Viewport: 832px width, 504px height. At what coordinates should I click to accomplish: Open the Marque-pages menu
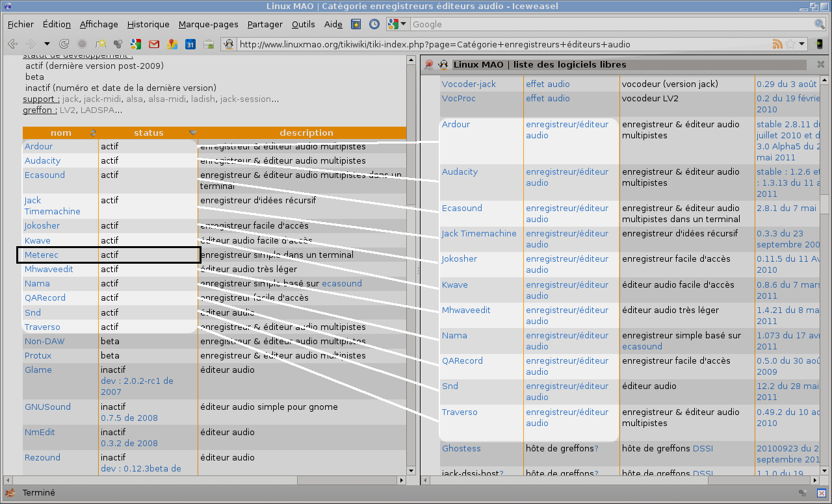[x=208, y=24]
